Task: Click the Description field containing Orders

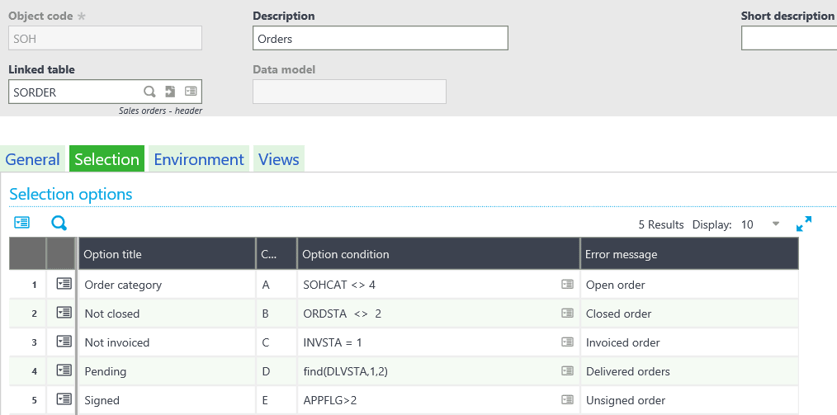Action: coord(380,38)
